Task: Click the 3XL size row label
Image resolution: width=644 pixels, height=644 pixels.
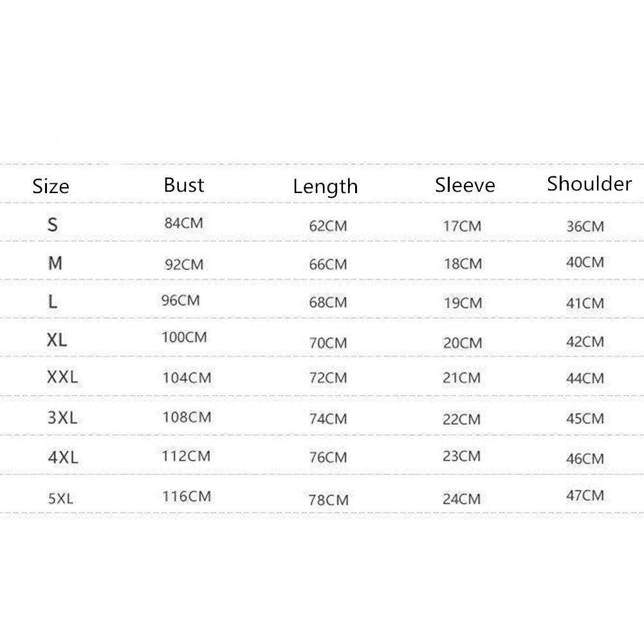Action: 62,418
